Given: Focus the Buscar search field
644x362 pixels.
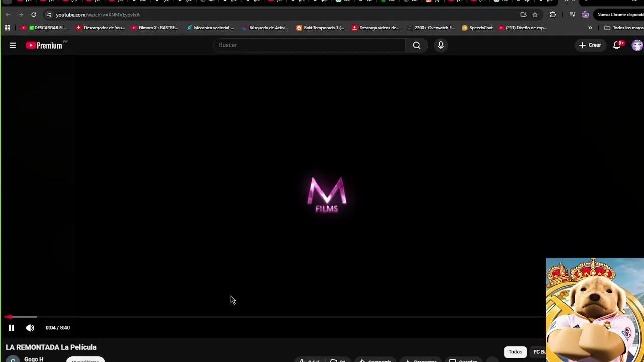Looking at the screenshot, I should pyautogui.click(x=309, y=45).
